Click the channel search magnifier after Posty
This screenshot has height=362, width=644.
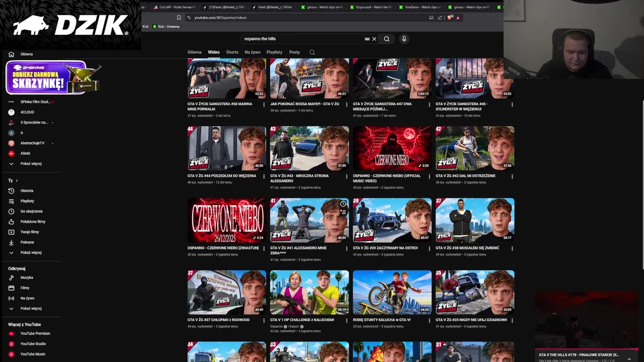[312, 52]
